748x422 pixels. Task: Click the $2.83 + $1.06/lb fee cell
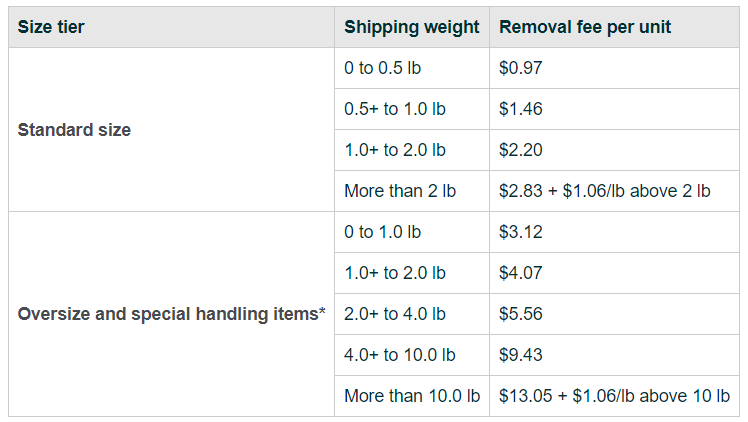[x=604, y=191]
